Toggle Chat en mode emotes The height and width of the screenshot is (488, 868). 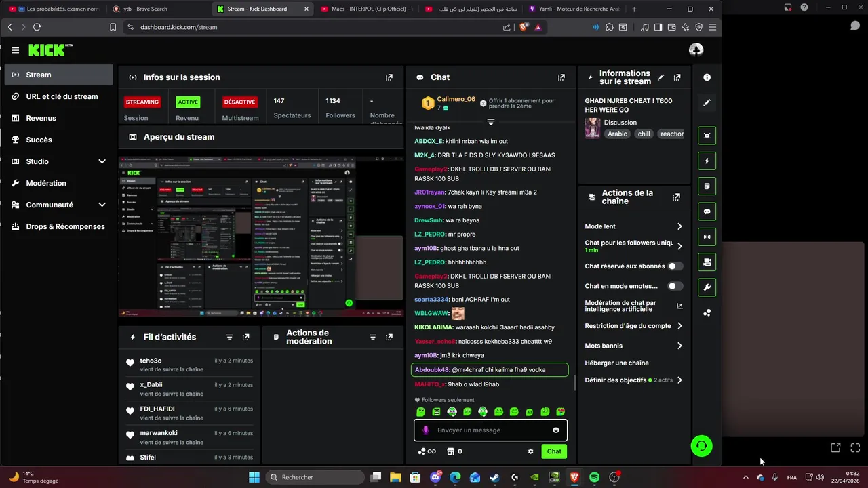(x=675, y=286)
